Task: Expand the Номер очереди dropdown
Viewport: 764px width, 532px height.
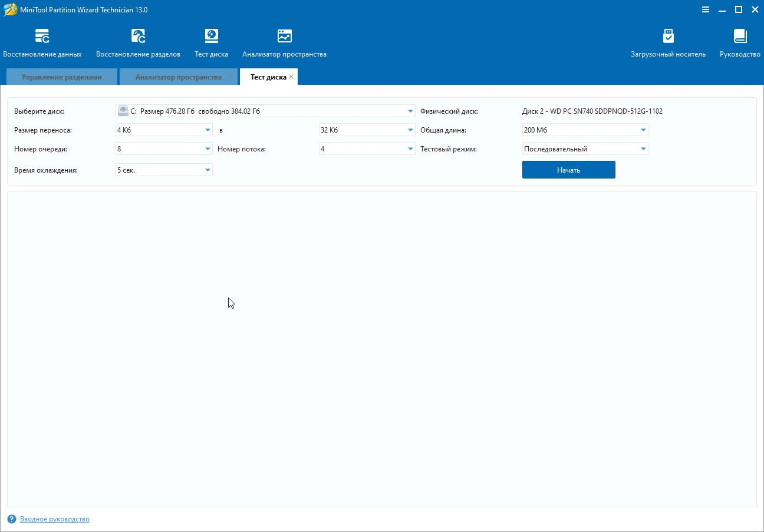Action: click(x=208, y=149)
